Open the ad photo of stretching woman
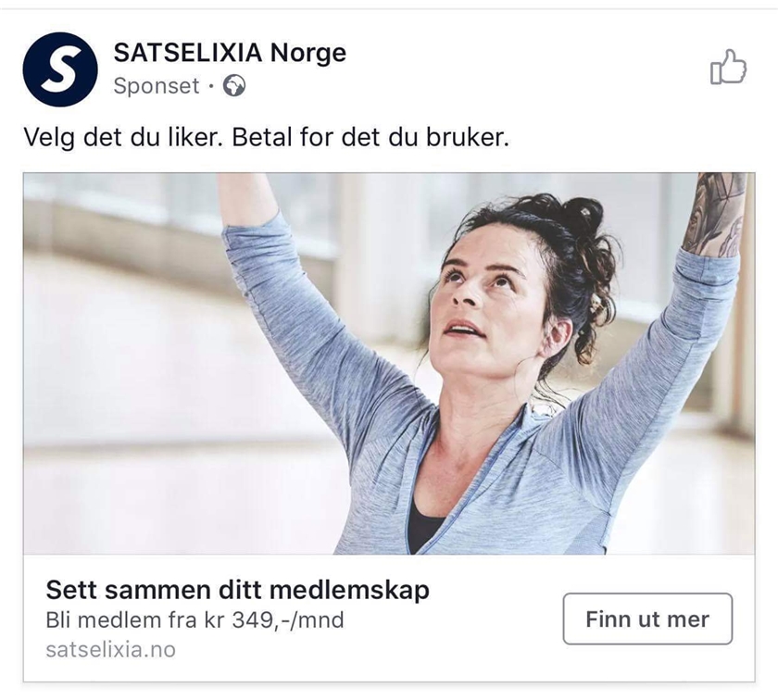Screen dimensions: 778x700 (389, 363)
